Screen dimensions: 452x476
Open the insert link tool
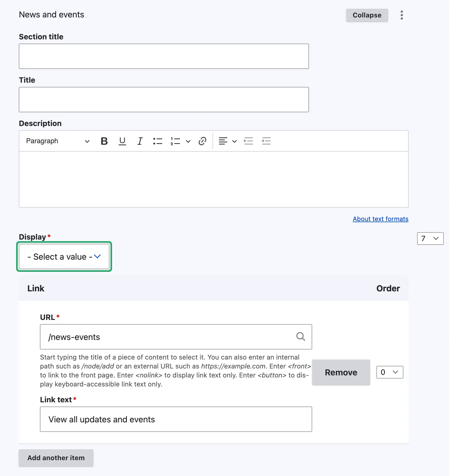(x=202, y=141)
